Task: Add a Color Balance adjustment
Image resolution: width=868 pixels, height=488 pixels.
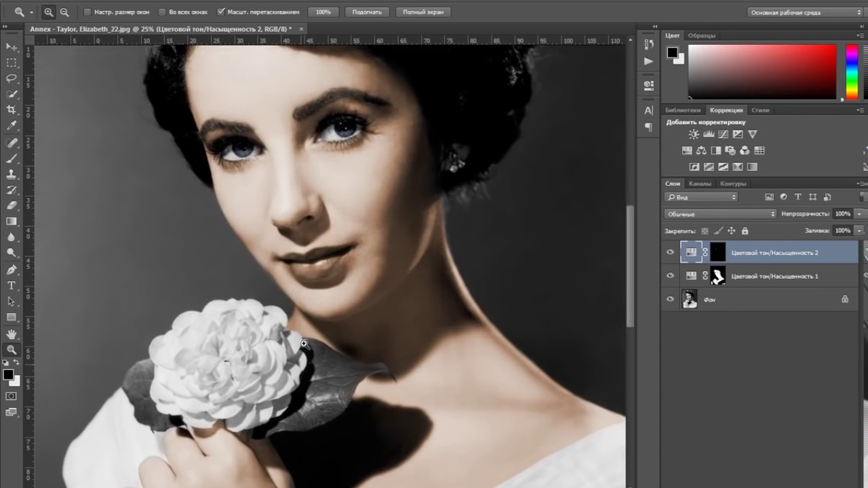Action: tap(701, 150)
